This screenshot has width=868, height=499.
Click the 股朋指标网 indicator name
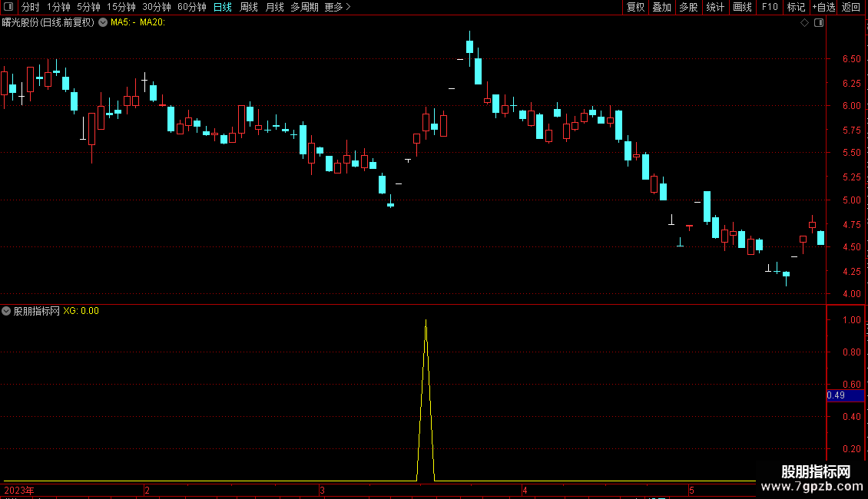point(37,311)
